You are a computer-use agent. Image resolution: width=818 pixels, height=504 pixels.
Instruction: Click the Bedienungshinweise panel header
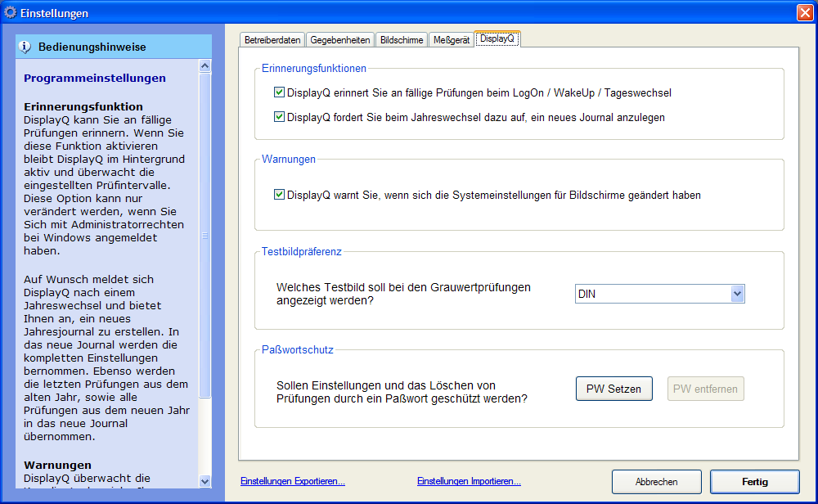pyautogui.click(x=114, y=47)
